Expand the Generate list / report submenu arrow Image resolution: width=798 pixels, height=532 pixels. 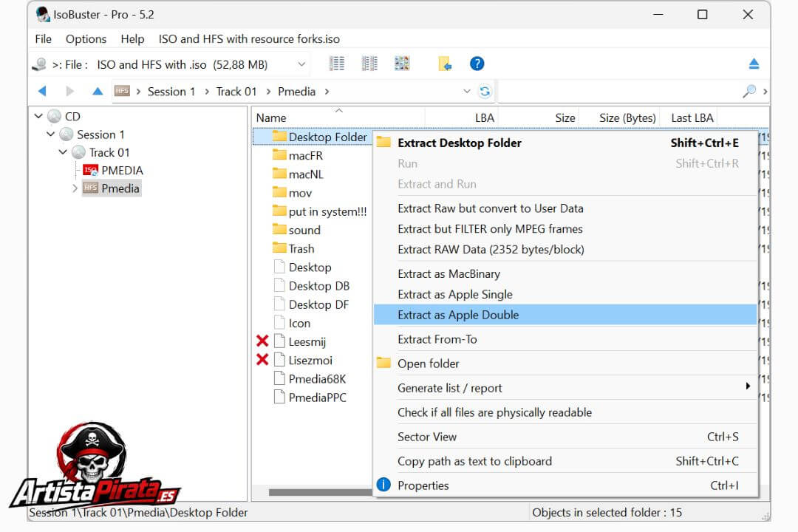click(x=748, y=386)
